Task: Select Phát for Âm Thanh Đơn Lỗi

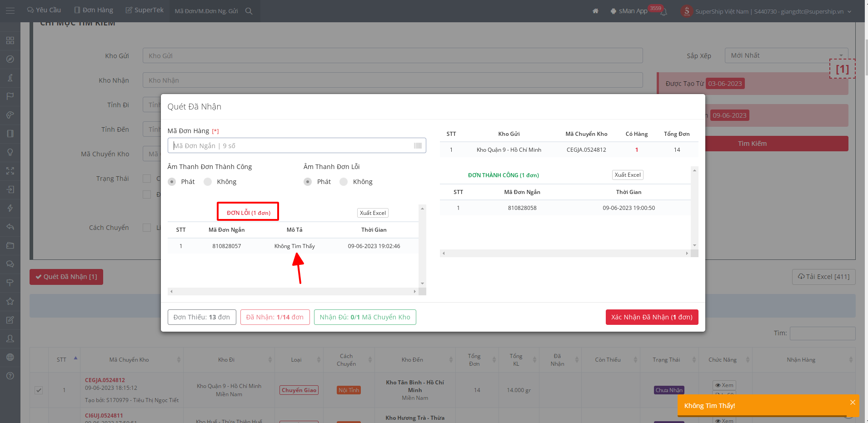Action: coord(308,182)
